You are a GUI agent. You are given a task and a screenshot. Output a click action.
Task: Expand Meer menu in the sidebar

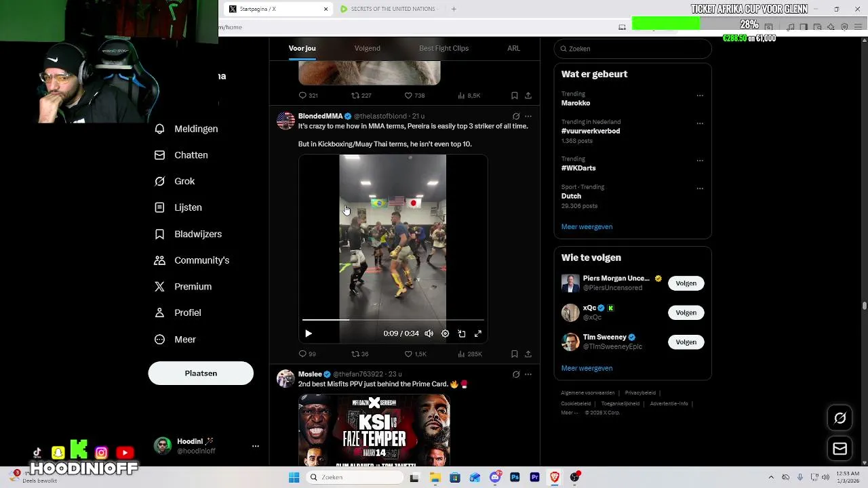[x=175, y=340]
